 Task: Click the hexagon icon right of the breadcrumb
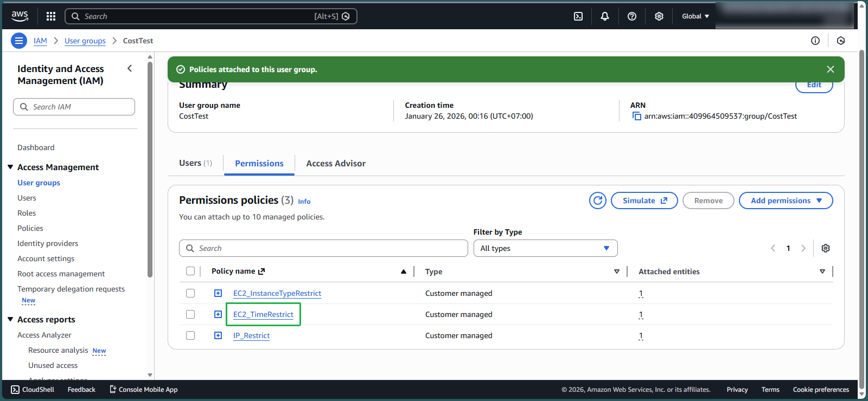pos(841,41)
